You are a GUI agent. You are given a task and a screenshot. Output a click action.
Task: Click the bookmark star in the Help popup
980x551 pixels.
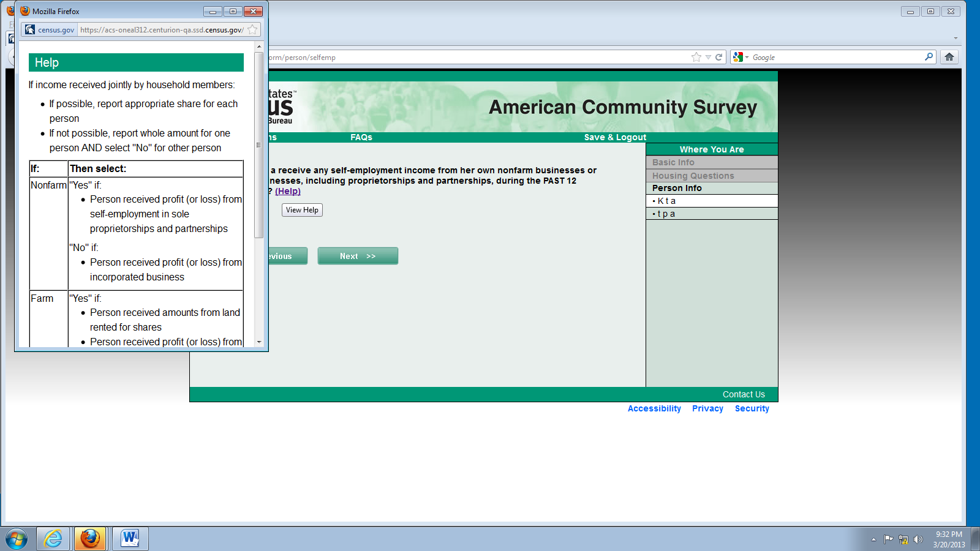tap(252, 29)
